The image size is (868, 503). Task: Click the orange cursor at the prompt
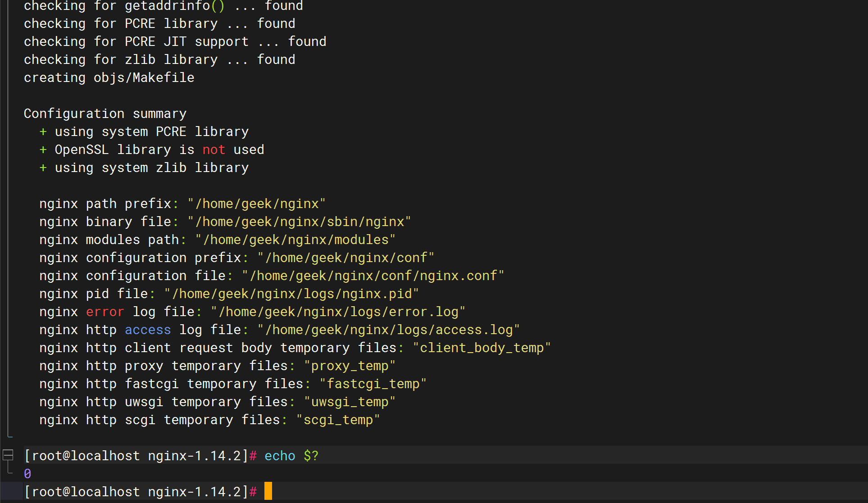[x=268, y=491]
